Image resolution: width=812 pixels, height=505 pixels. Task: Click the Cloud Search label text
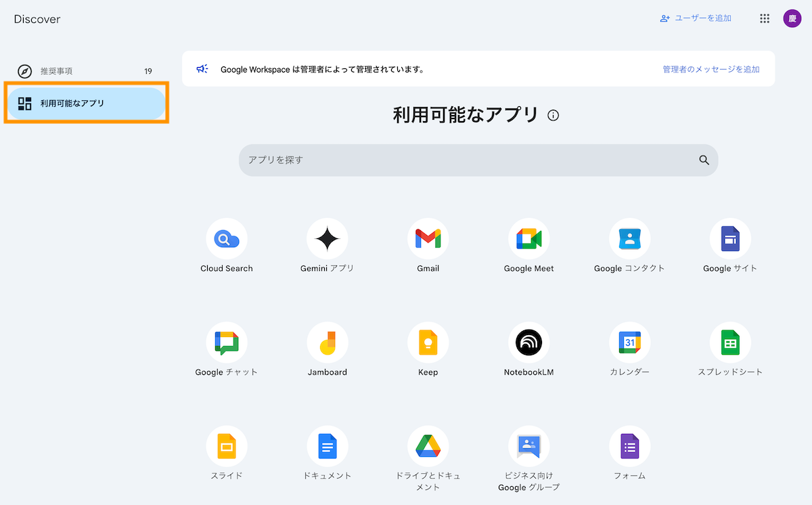coord(227,269)
